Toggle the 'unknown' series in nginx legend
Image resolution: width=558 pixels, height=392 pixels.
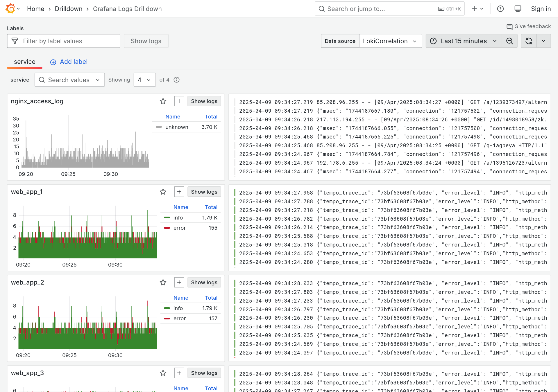[177, 127]
